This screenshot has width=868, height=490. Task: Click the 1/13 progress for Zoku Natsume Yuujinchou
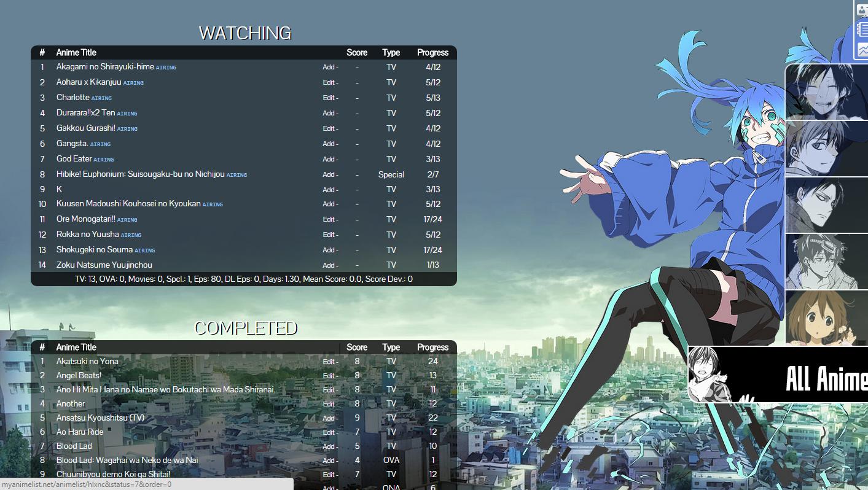(432, 265)
